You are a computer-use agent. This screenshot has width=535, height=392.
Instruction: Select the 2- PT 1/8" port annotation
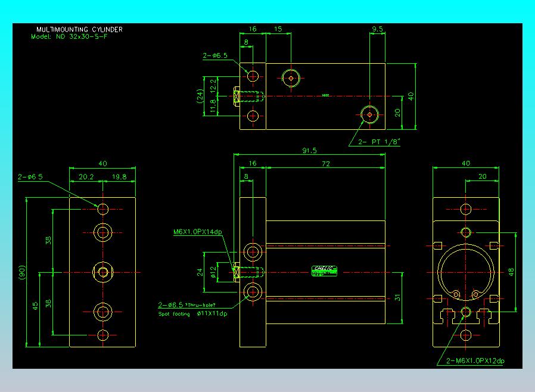(379, 142)
